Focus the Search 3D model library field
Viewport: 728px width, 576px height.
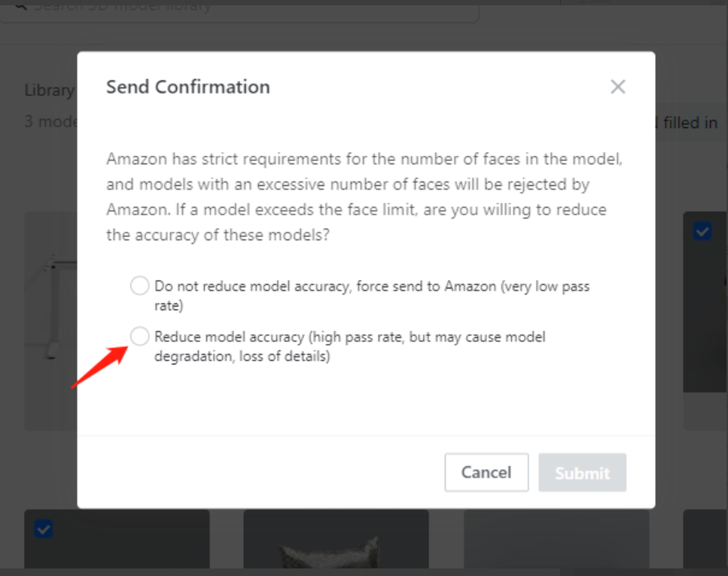pos(248,8)
